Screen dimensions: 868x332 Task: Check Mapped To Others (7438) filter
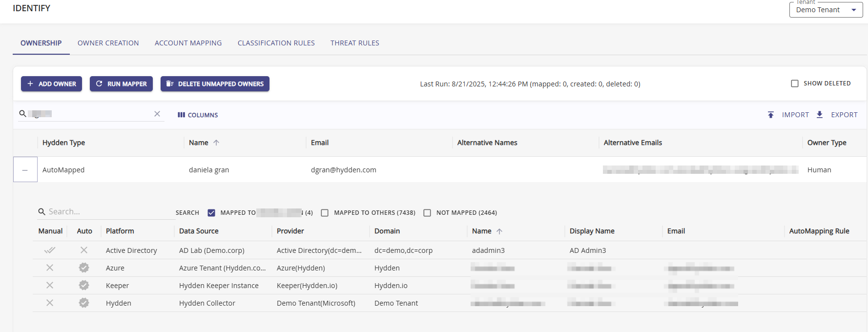[325, 213]
